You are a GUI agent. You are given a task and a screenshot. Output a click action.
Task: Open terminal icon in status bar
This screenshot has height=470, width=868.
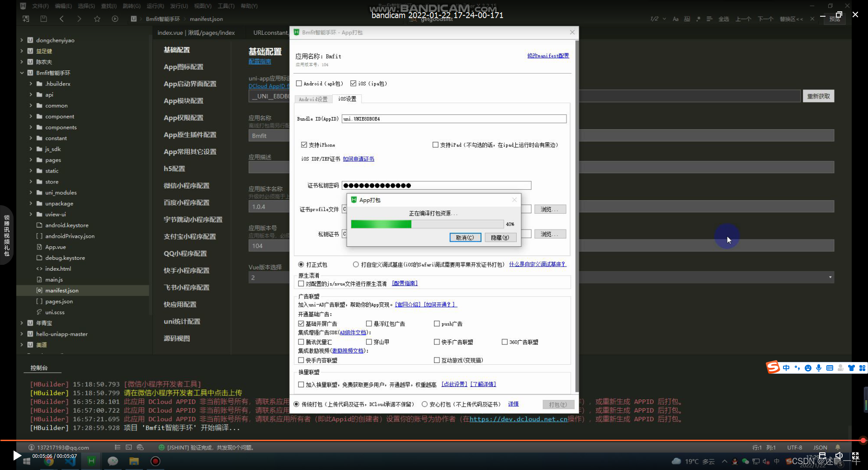pos(128,447)
